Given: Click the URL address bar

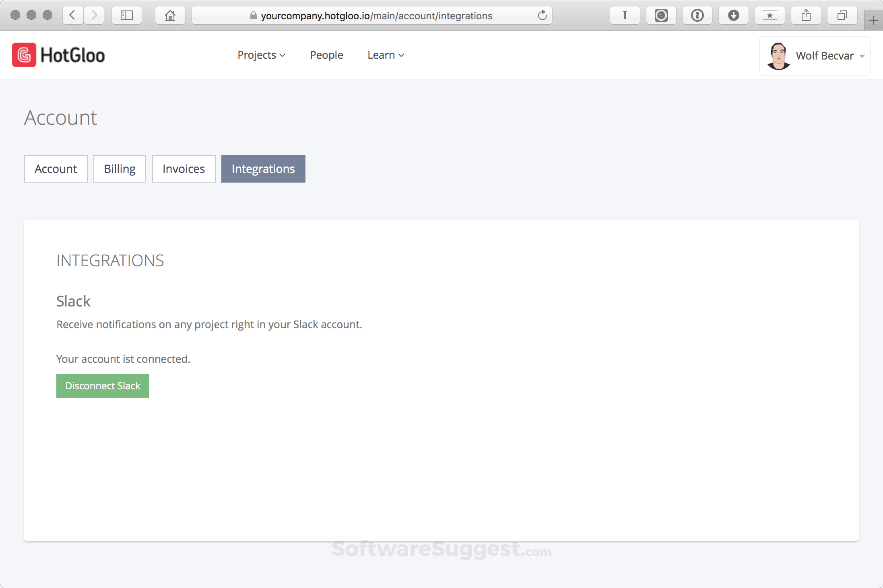Looking at the screenshot, I should 376,16.
